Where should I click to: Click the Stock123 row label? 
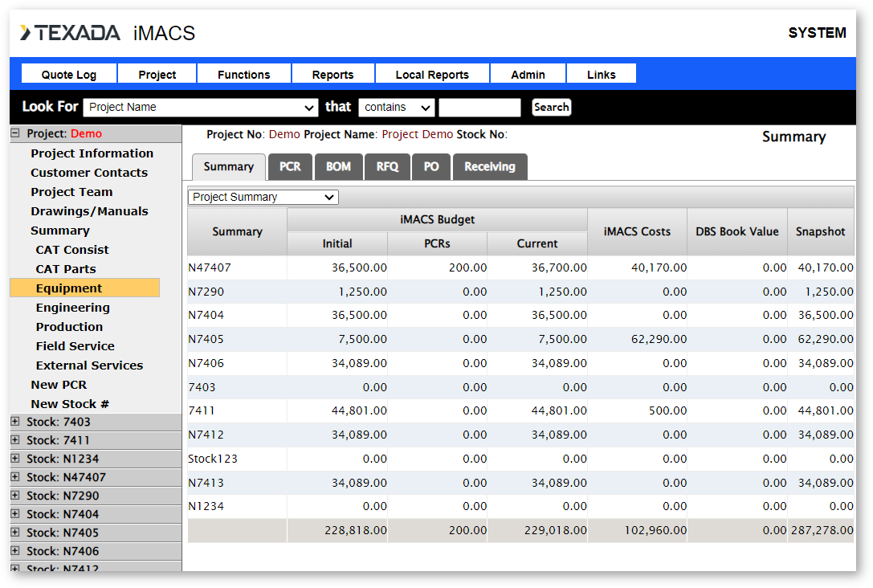pyautogui.click(x=213, y=459)
